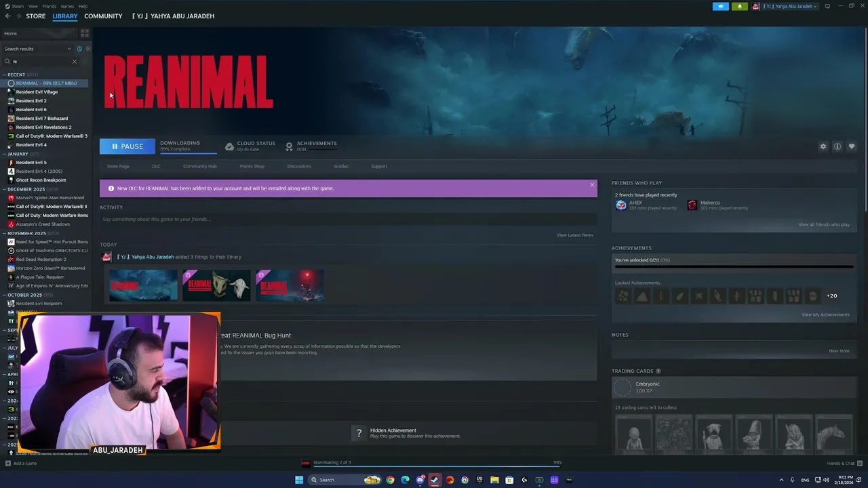Open friend AHEX's avatar
This screenshot has width=868, height=488.
[x=621, y=205]
